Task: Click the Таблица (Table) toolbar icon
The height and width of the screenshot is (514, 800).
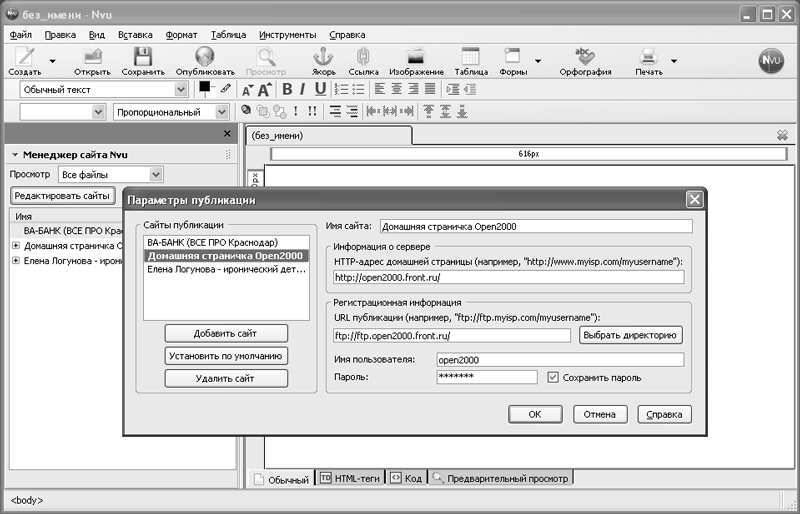Action: 470,57
